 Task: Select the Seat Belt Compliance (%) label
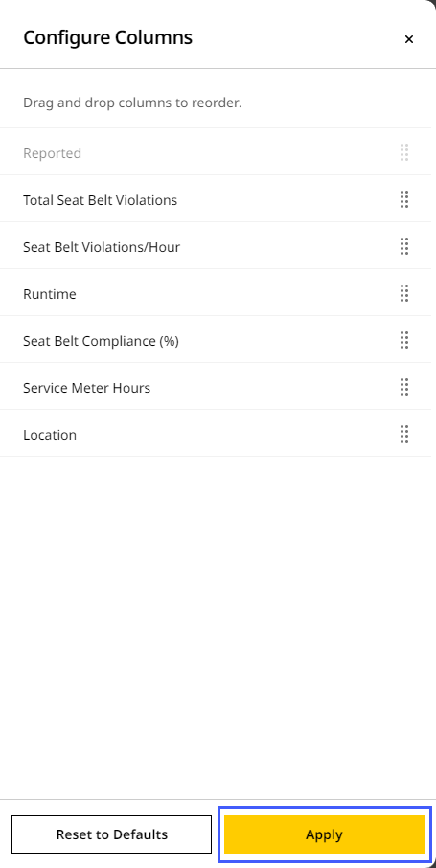[101, 341]
